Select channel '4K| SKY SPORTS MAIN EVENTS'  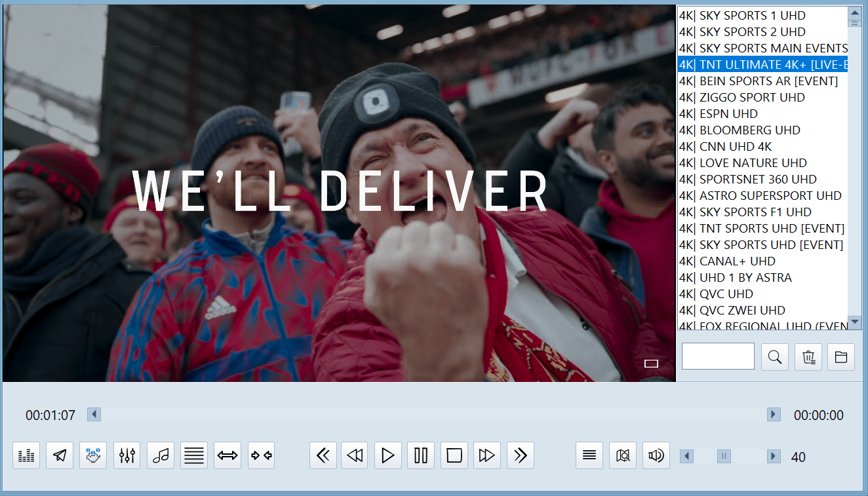762,48
